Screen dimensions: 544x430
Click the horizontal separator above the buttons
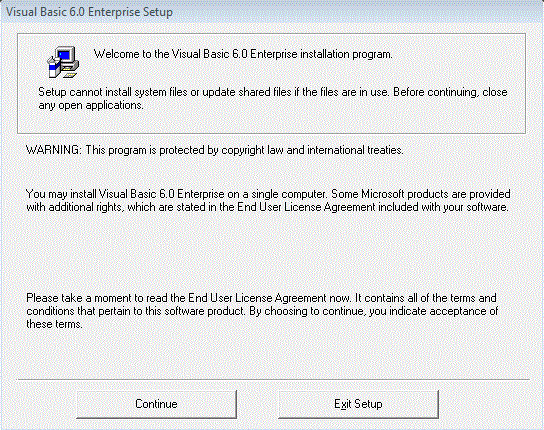(273, 379)
